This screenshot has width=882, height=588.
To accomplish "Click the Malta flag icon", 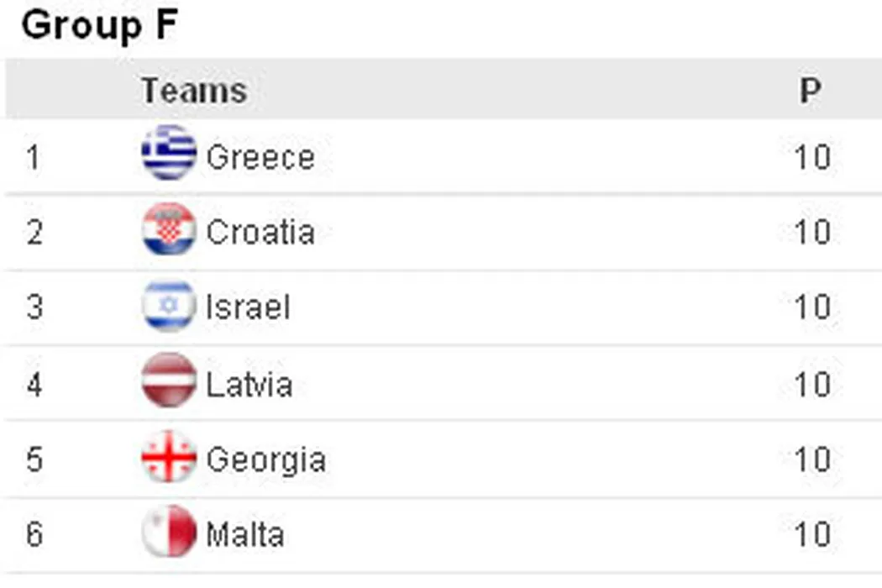I will click(169, 533).
